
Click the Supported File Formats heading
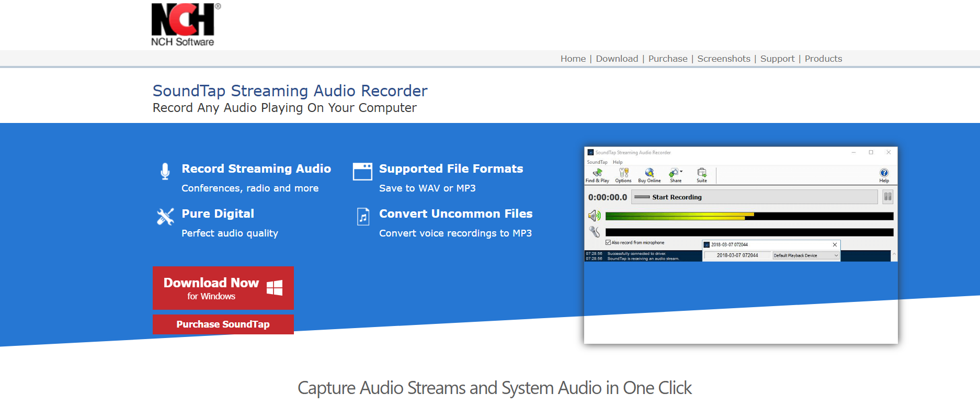coord(451,168)
